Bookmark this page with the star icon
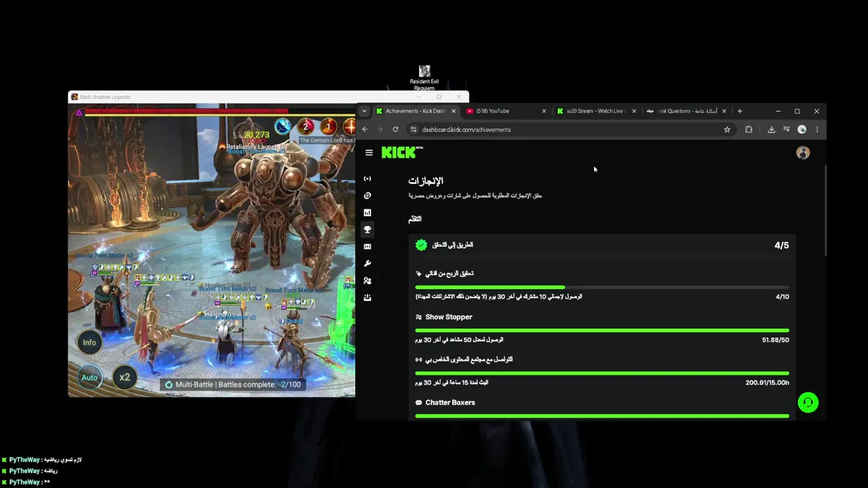 tap(727, 129)
